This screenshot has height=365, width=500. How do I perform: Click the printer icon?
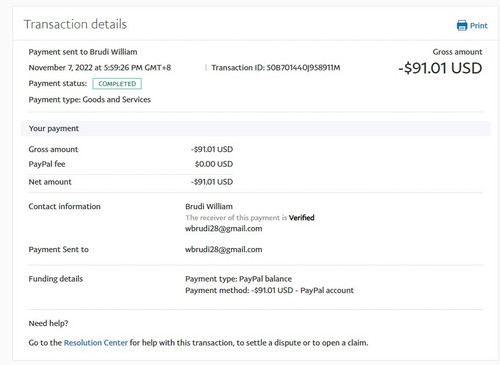(462, 25)
